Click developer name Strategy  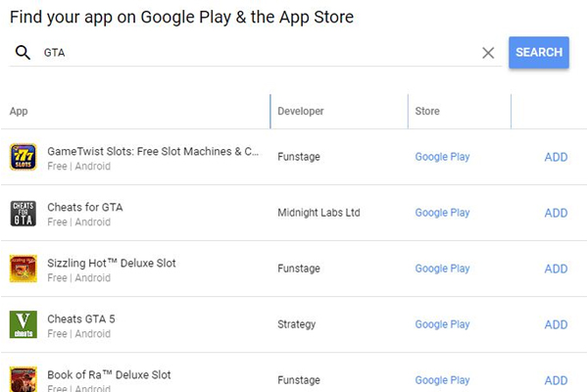tap(296, 324)
